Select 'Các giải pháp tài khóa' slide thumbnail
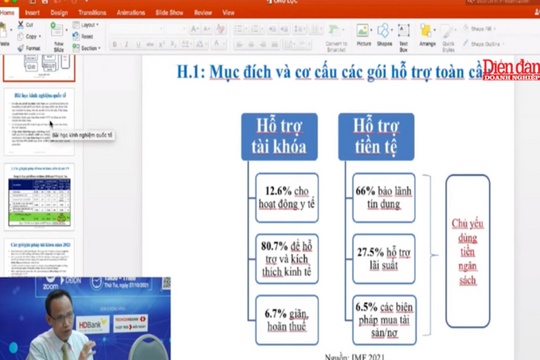Screen dimensions: 540x360 pyautogui.click(x=39, y=257)
